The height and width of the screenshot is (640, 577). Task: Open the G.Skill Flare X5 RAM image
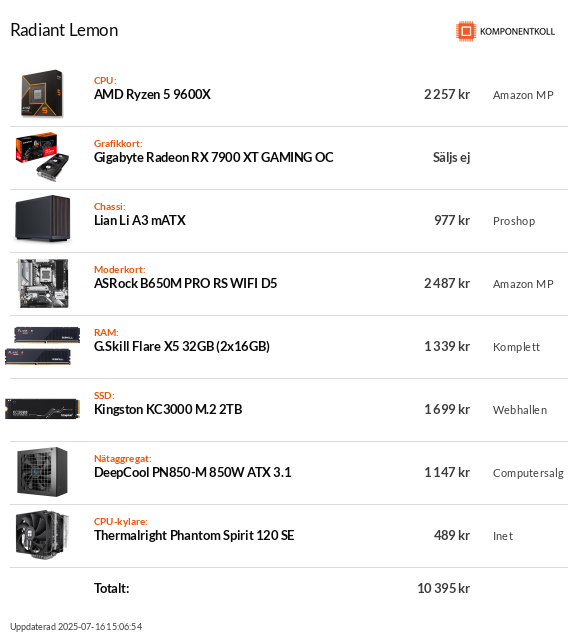point(42,346)
